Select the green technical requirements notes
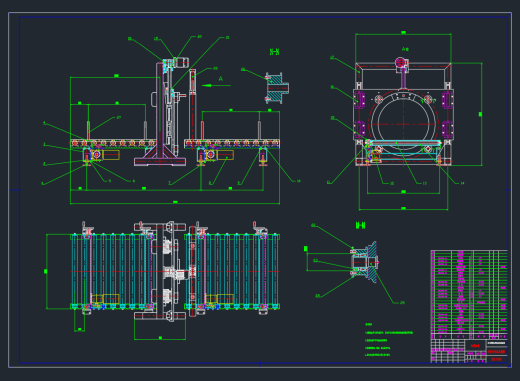Viewport: 520px width, 381px height. [x=389, y=340]
